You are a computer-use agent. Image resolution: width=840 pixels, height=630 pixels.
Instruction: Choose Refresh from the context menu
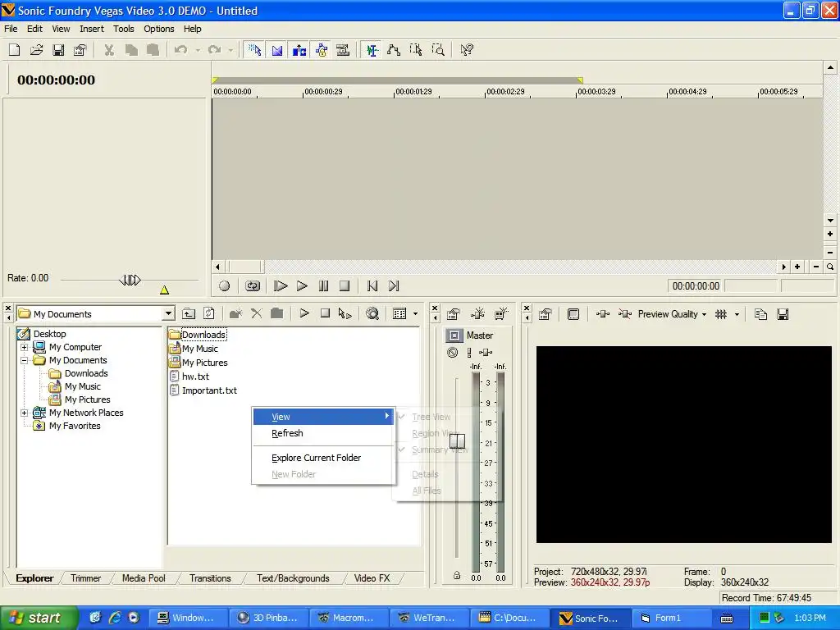(x=323, y=433)
